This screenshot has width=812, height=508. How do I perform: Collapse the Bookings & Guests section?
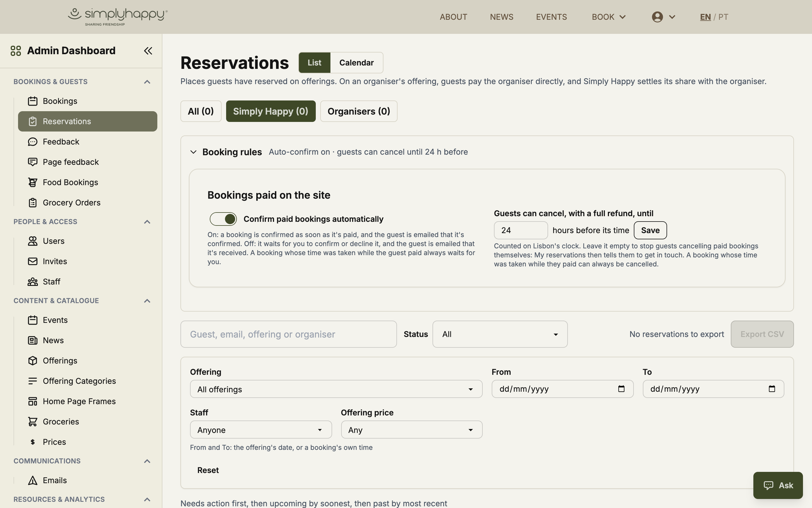point(147,82)
